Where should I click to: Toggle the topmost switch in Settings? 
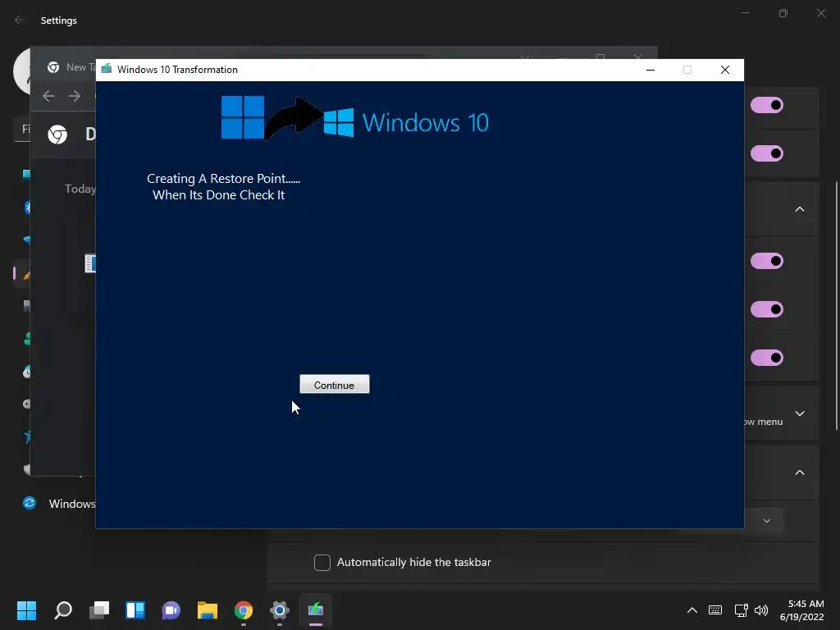[x=767, y=105]
